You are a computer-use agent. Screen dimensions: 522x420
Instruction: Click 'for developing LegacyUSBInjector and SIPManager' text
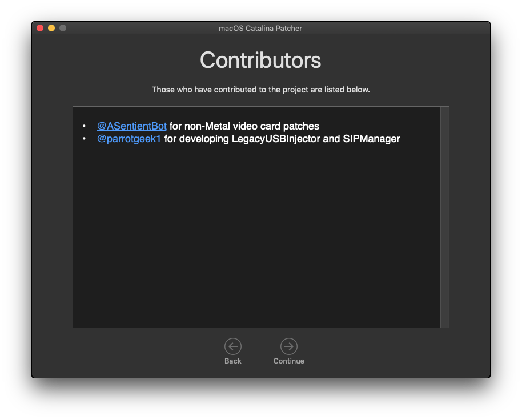click(282, 139)
